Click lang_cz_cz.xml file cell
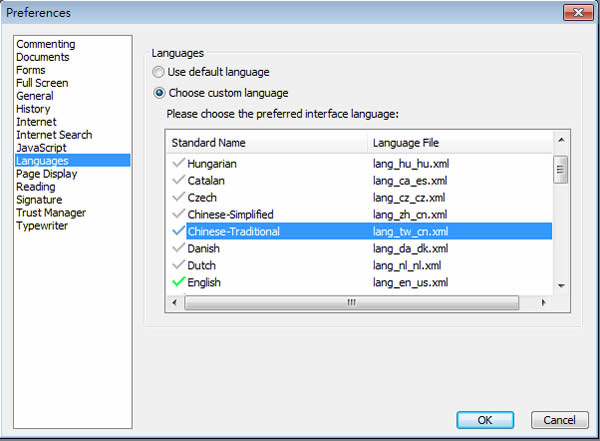Viewport: 600px width, 441px height. coord(409,198)
